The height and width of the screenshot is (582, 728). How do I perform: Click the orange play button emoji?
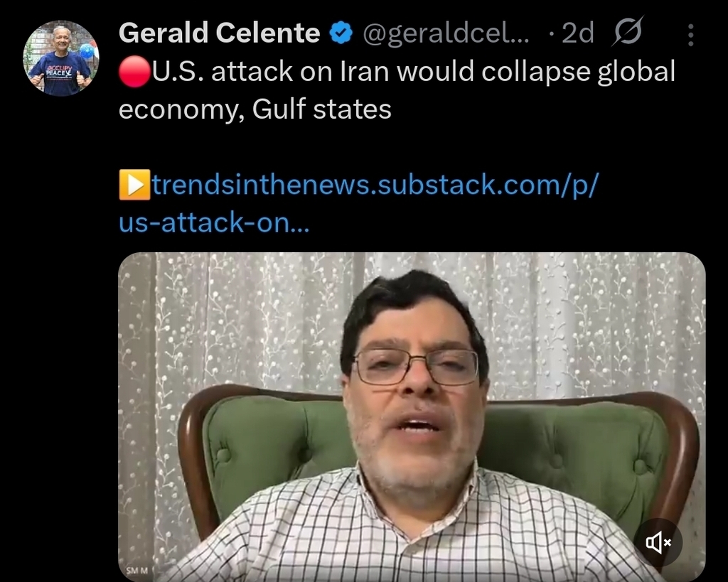tap(134, 185)
